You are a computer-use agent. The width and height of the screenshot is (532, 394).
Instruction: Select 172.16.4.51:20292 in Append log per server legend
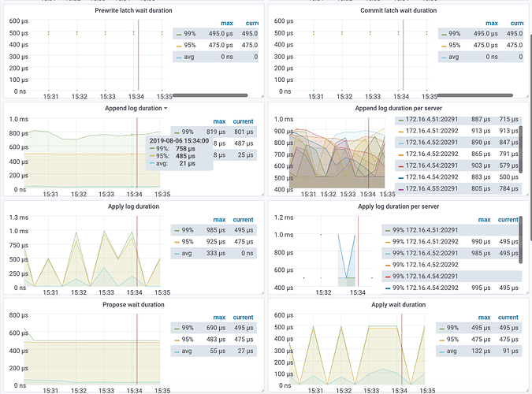(x=432, y=131)
